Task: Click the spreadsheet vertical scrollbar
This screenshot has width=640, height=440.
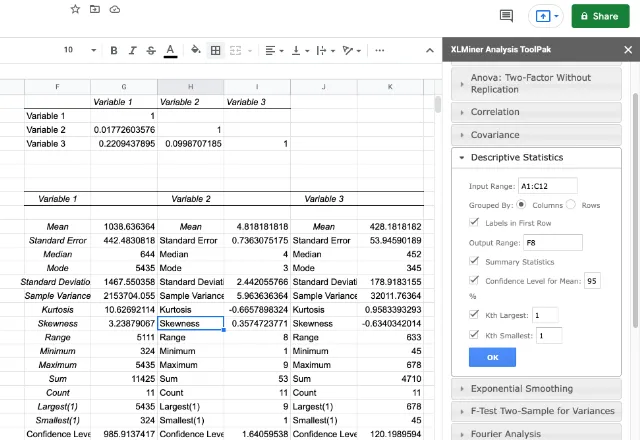Action: pos(438,104)
